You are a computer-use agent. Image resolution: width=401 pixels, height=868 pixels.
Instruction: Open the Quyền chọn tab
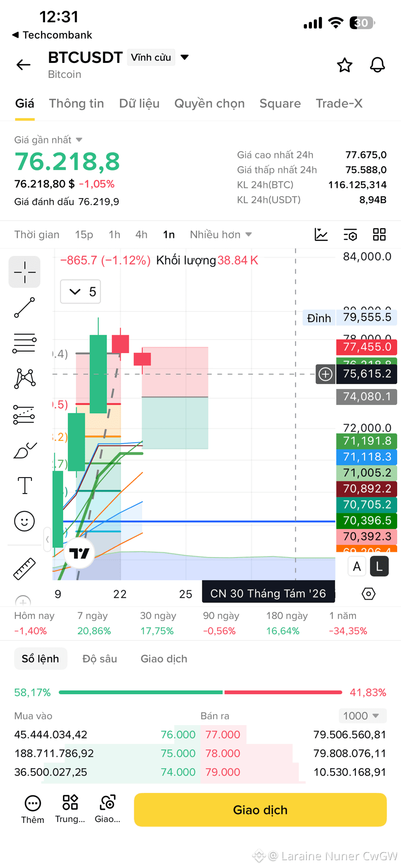tap(209, 103)
